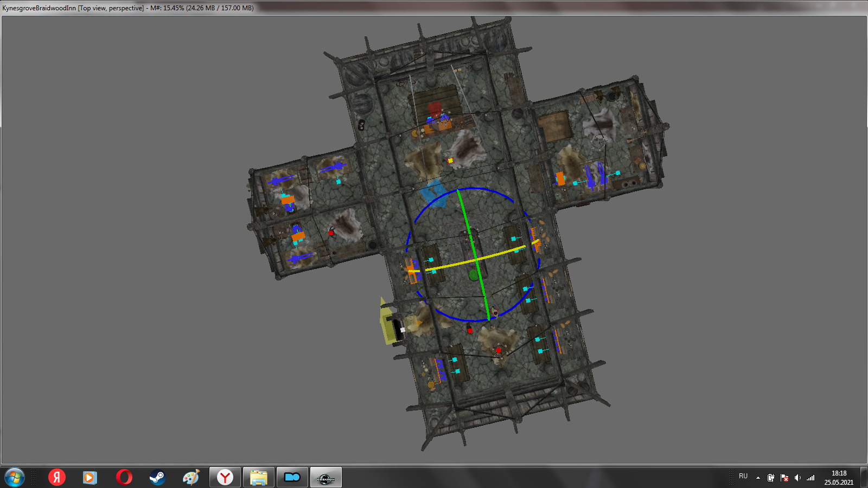This screenshot has height=488, width=868.
Task: Click the green marker at circle center
Action: point(474,275)
